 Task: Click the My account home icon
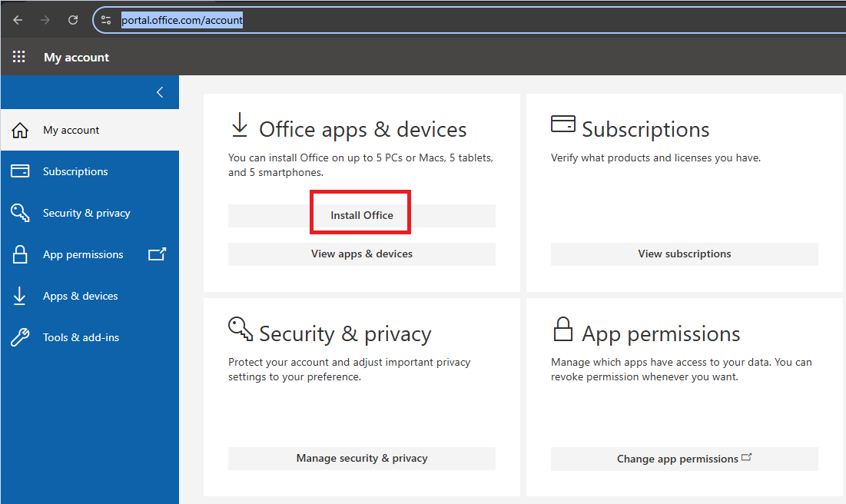pos(21,131)
